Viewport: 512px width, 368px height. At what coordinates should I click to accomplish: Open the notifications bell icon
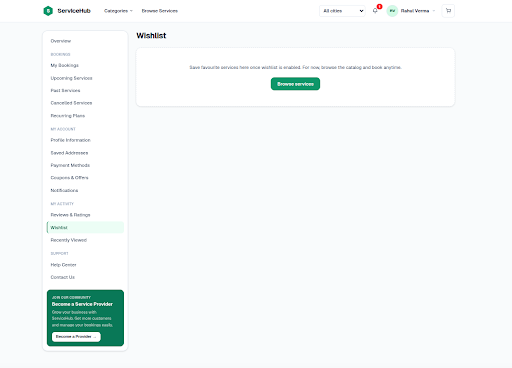tap(375, 11)
